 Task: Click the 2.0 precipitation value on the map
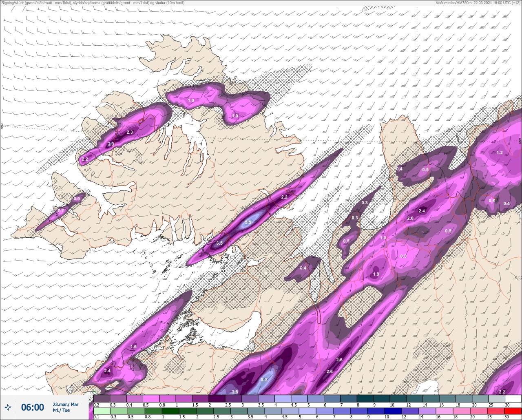(x=410, y=218)
